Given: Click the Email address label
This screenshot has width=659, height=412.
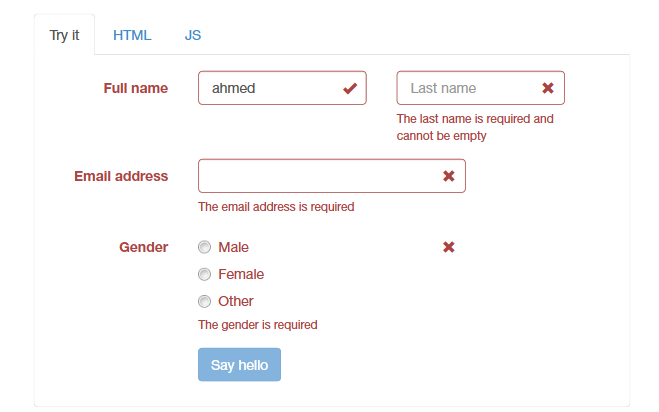Looking at the screenshot, I should (x=121, y=176).
